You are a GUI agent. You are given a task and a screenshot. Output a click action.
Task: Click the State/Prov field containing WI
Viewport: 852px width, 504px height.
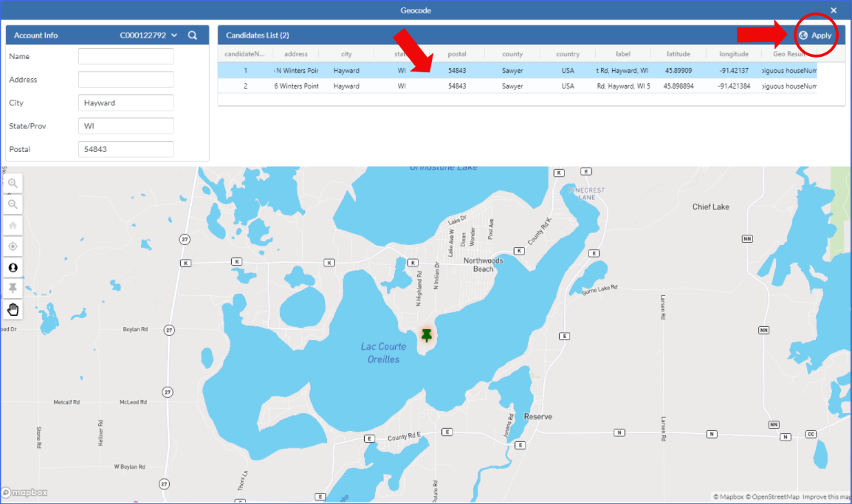pyautogui.click(x=126, y=126)
